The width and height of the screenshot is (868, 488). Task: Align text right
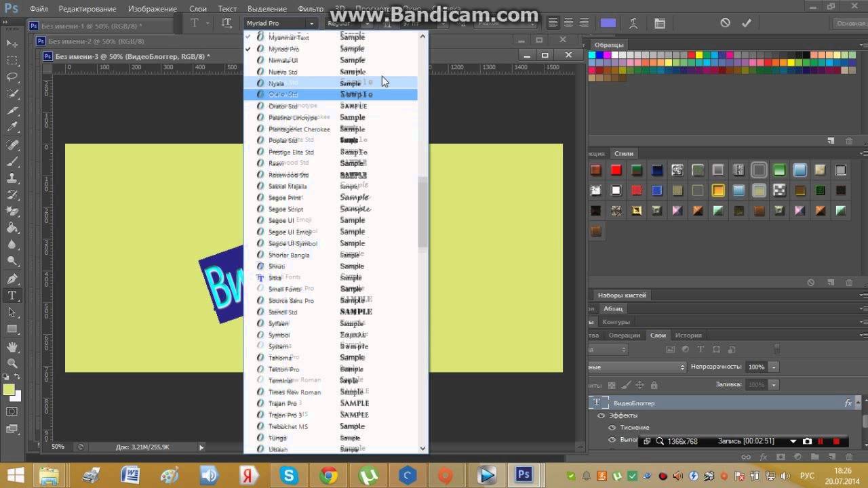[584, 23]
